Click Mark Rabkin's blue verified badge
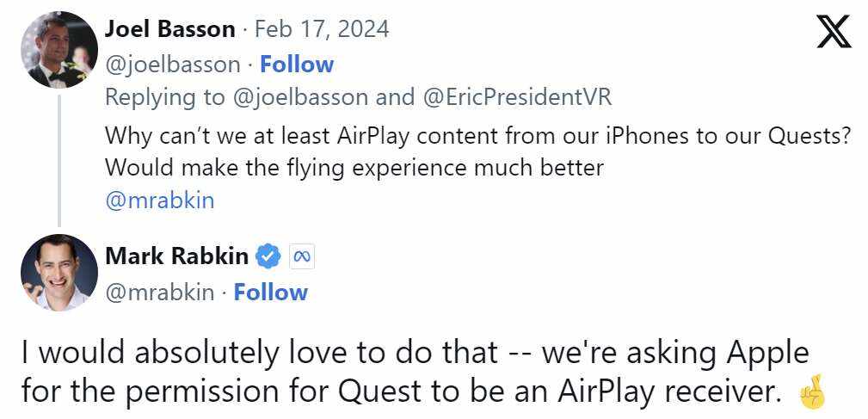868x419 pixels. click(270, 256)
